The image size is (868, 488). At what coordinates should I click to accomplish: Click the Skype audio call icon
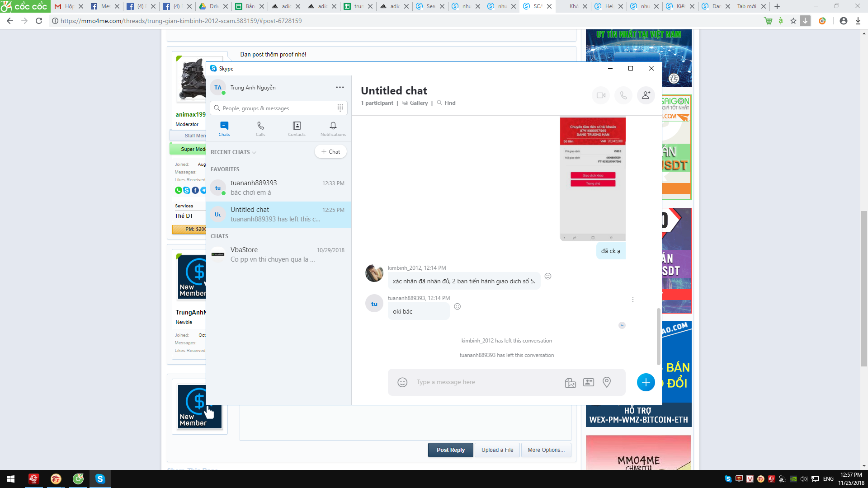click(623, 95)
